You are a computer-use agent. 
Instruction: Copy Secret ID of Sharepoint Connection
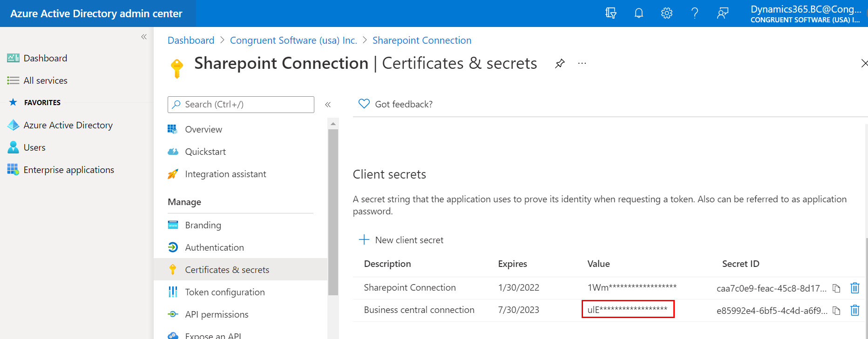(x=836, y=288)
